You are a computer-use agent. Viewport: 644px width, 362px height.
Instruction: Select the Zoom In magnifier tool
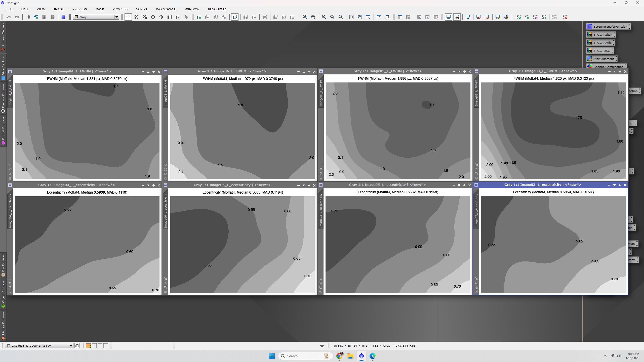pos(305,17)
